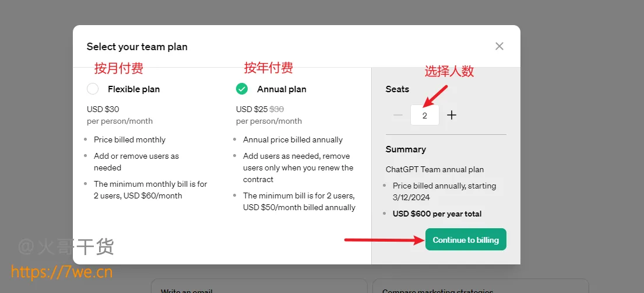
Task: Click the strikethrough $30 original price
Action: pyautogui.click(x=276, y=109)
